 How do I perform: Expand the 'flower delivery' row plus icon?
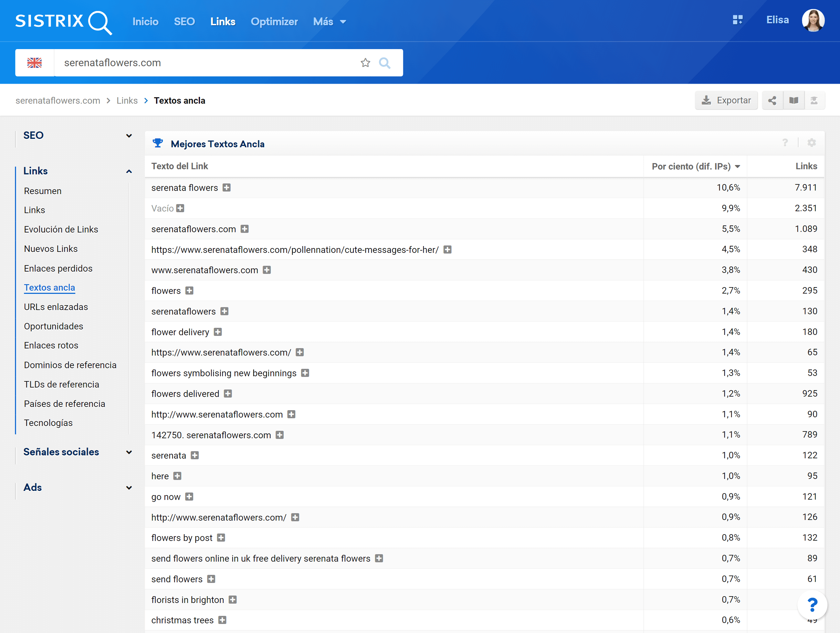218,332
